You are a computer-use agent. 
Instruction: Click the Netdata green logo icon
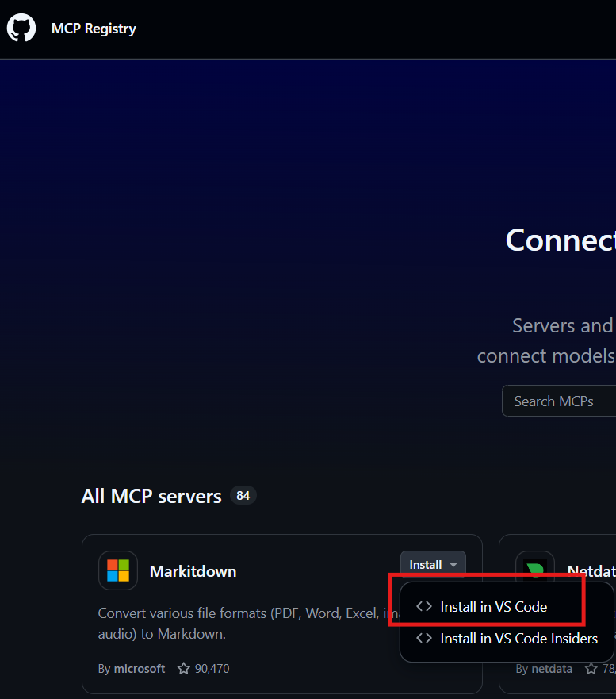click(x=535, y=570)
